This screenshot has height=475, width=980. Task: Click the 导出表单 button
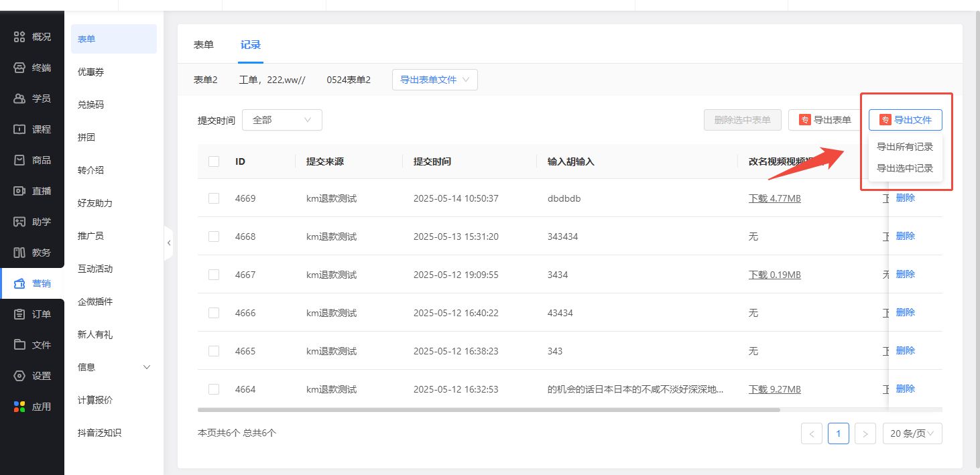click(x=824, y=120)
